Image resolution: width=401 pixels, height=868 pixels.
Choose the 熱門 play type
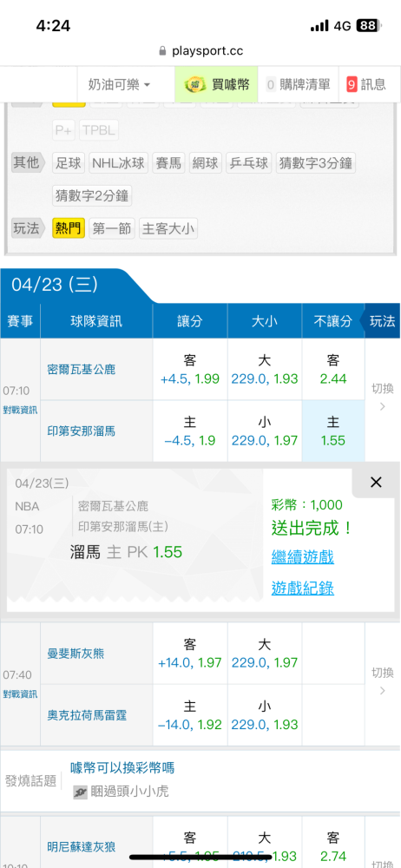click(x=69, y=228)
